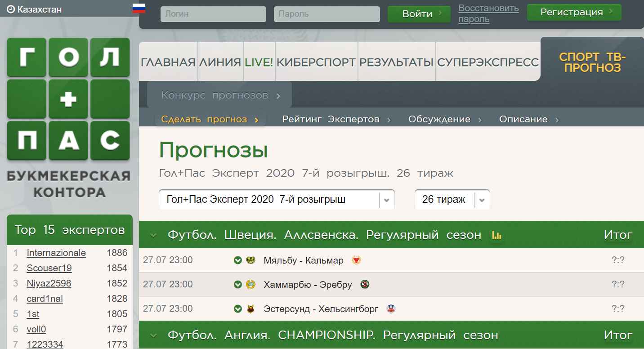Click the Hammarby team crest icon
This screenshot has width=644, height=349.
(x=251, y=285)
